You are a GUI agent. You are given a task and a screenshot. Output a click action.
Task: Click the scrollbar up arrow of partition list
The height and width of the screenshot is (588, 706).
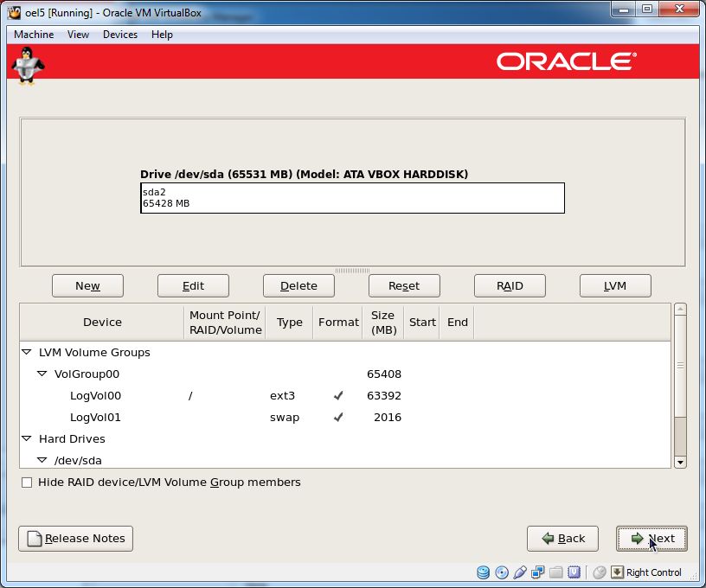point(680,310)
